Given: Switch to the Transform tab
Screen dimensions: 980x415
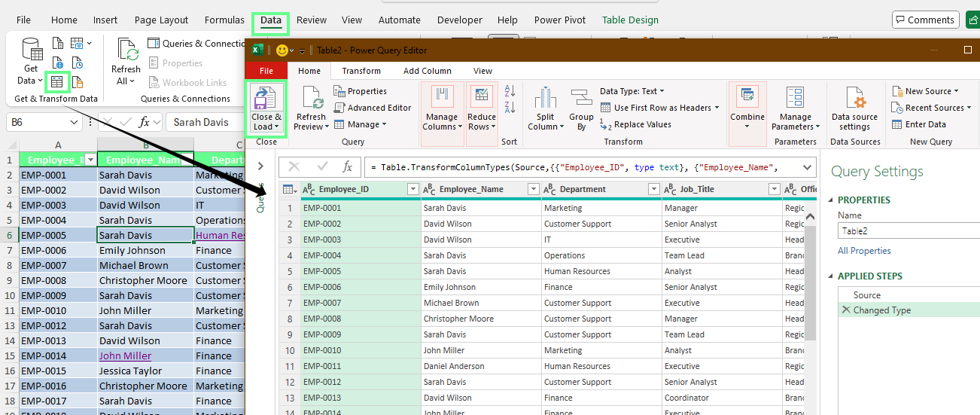Looking at the screenshot, I should tap(361, 71).
